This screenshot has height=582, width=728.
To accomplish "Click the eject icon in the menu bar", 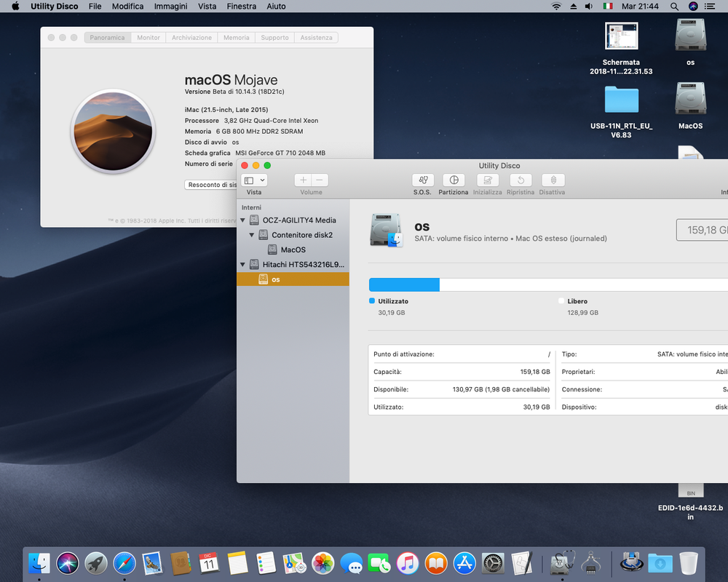I will click(x=574, y=6).
